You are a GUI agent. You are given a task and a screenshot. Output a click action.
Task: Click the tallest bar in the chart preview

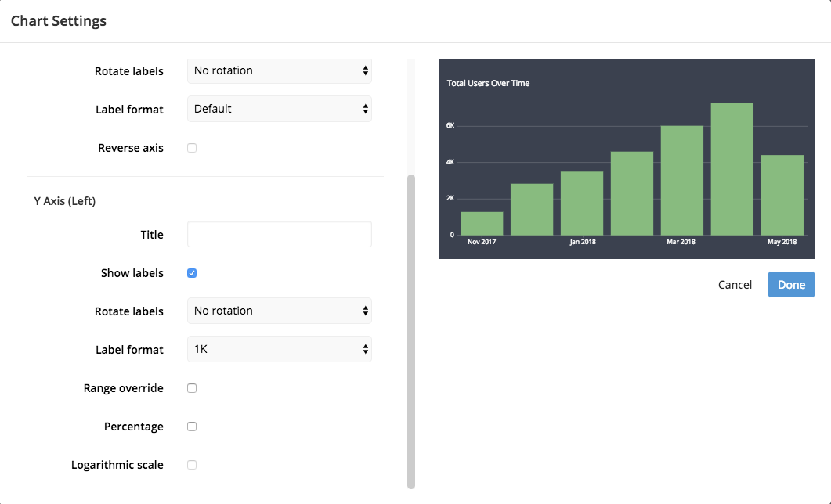[x=732, y=169]
